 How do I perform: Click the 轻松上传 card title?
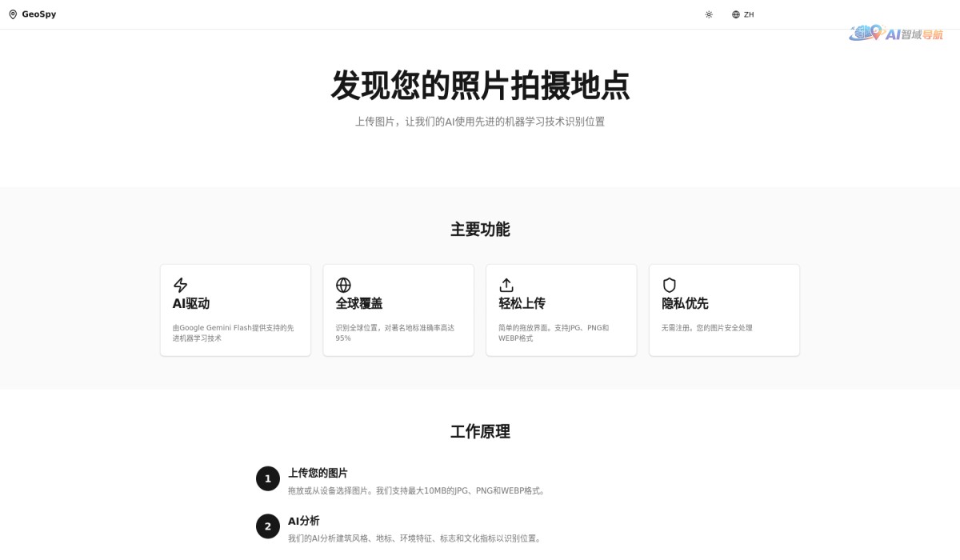(523, 303)
